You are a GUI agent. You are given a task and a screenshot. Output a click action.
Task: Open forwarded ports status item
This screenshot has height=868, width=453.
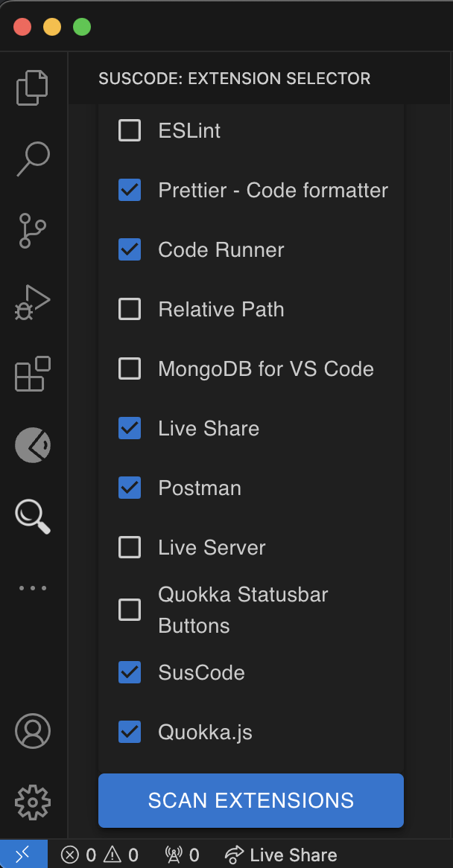(x=183, y=855)
